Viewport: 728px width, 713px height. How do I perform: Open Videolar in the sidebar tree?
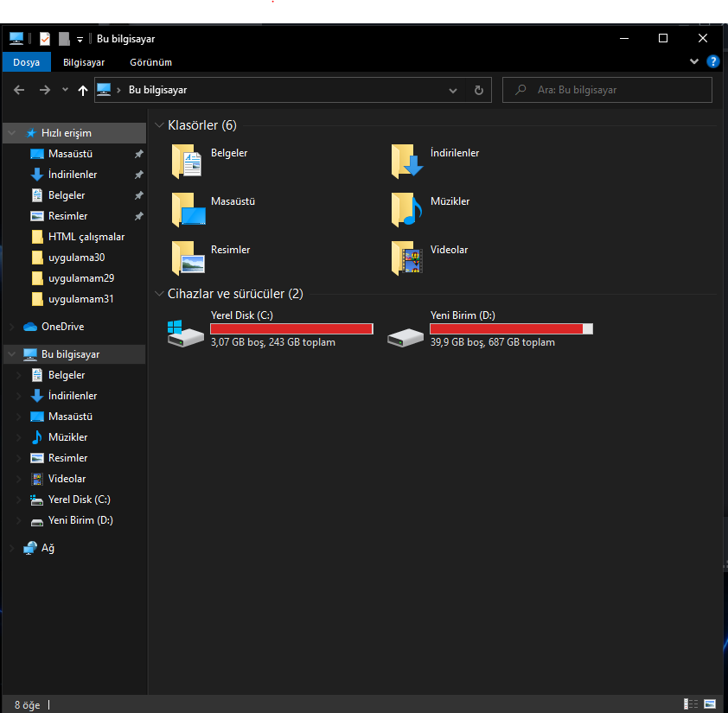click(x=67, y=479)
